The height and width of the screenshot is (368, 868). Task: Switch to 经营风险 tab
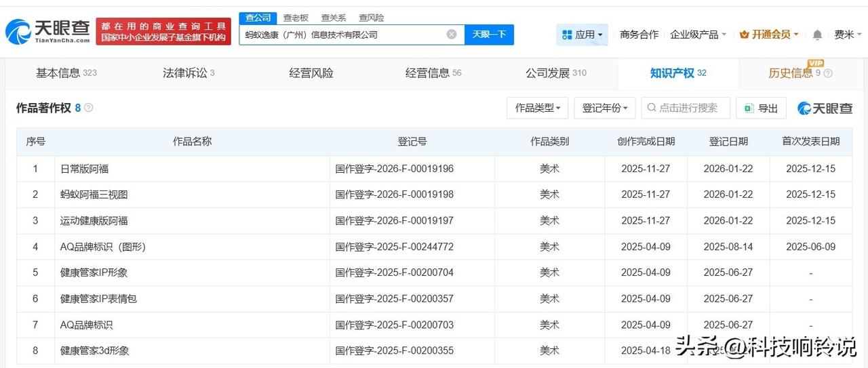[x=311, y=73]
